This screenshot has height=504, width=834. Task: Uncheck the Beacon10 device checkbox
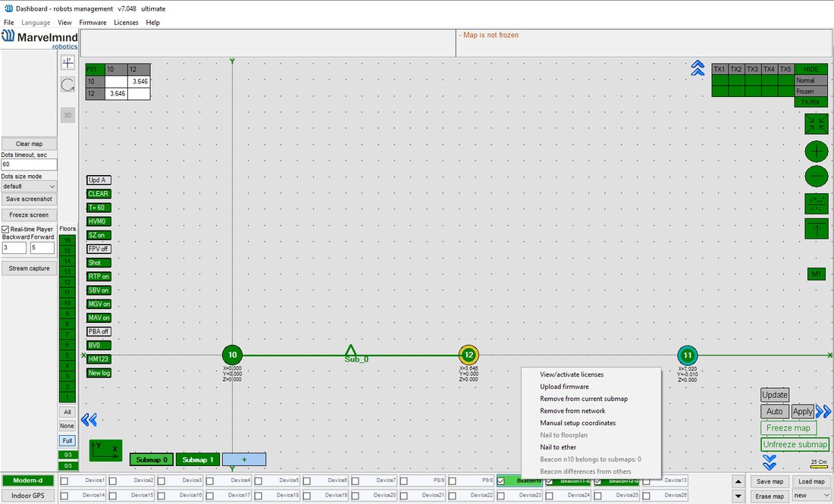(x=500, y=481)
